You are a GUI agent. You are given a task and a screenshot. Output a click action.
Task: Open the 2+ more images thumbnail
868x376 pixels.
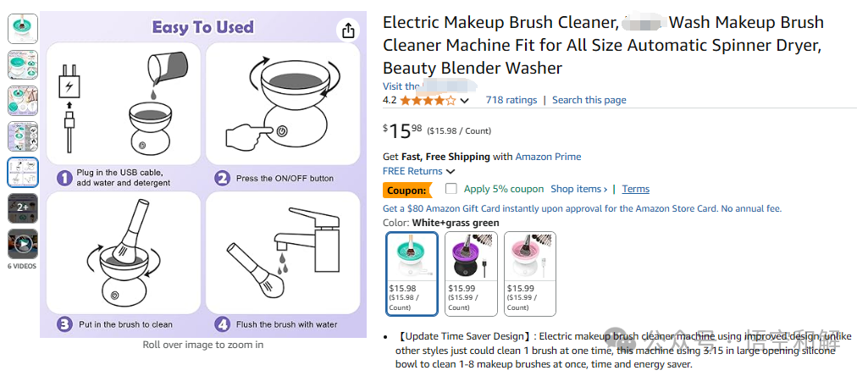[23, 207]
